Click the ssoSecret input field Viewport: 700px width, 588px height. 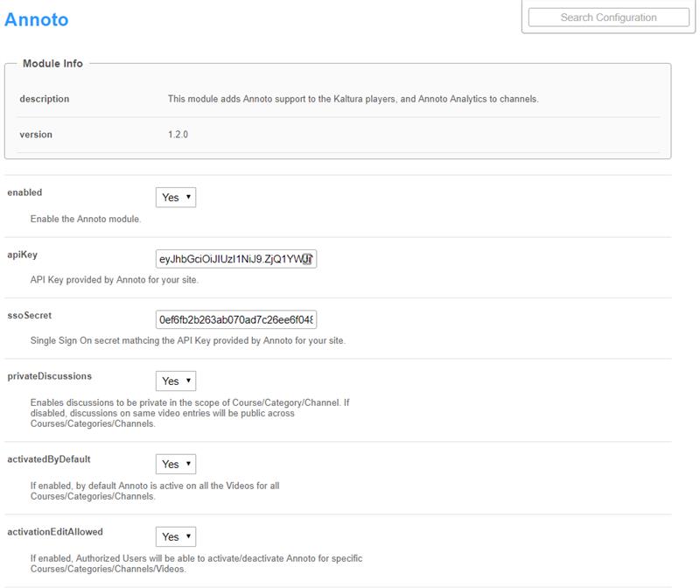click(x=236, y=319)
